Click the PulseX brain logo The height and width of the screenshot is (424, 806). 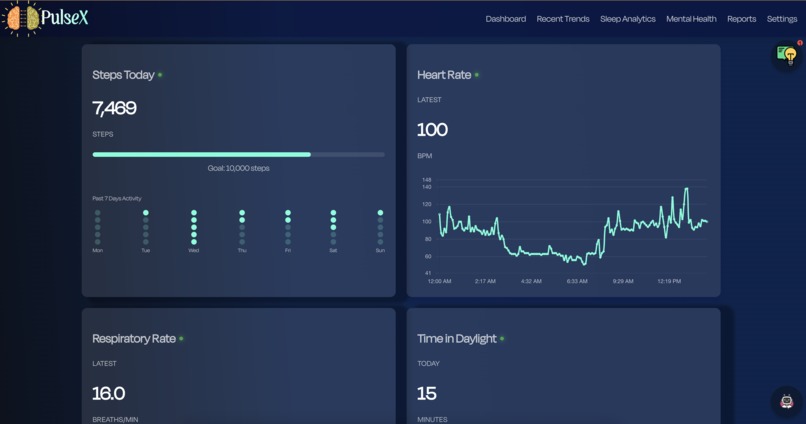click(22, 19)
